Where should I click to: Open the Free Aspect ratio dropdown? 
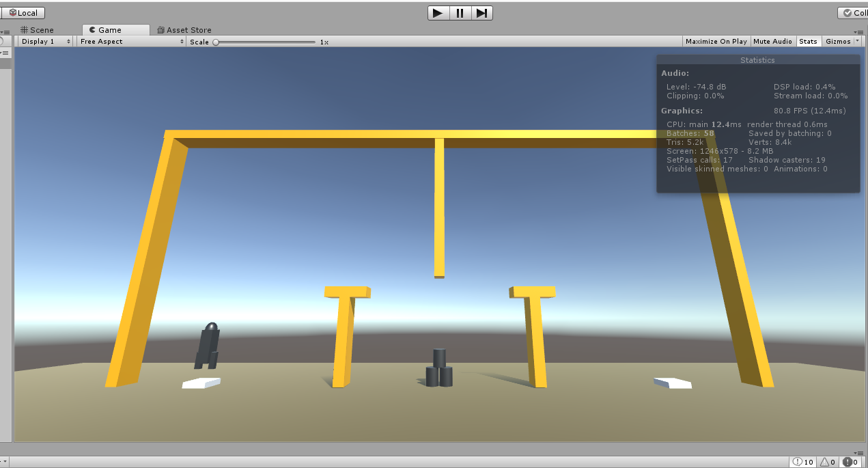pos(131,42)
